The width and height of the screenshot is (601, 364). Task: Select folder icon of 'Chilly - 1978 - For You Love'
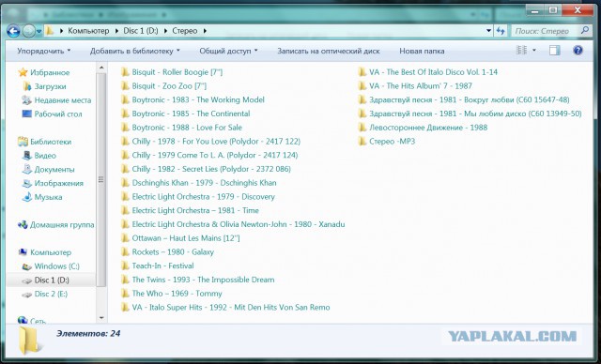pos(125,141)
